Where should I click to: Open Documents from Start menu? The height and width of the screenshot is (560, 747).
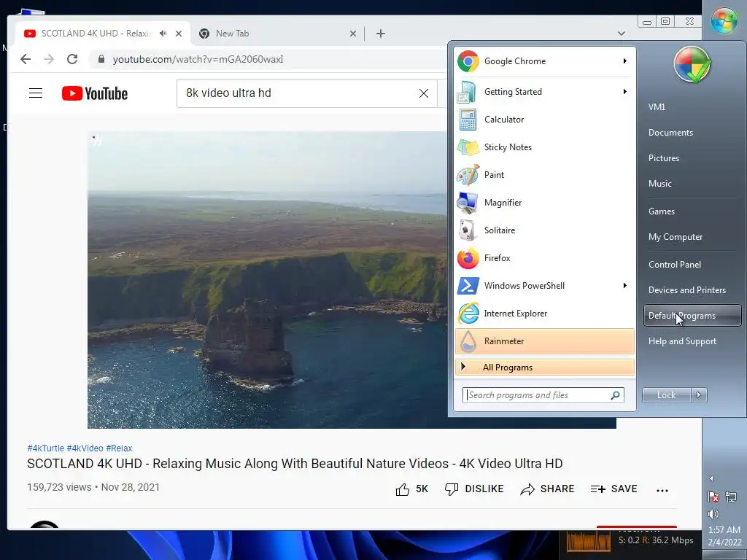[x=670, y=133]
